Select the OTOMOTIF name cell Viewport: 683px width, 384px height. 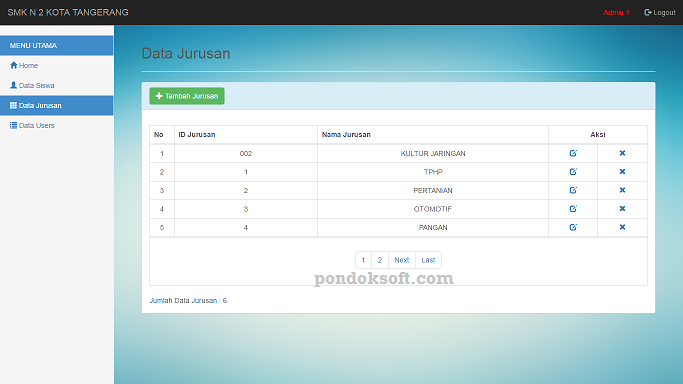433,209
